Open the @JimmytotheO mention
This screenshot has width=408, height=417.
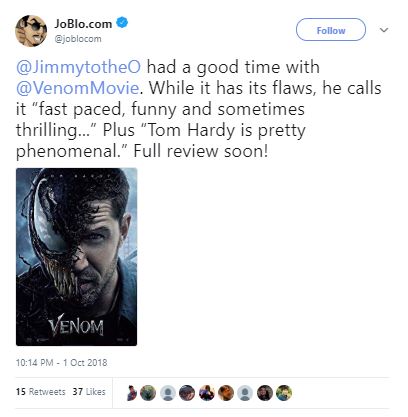pyautogui.click(x=78, y=67)
